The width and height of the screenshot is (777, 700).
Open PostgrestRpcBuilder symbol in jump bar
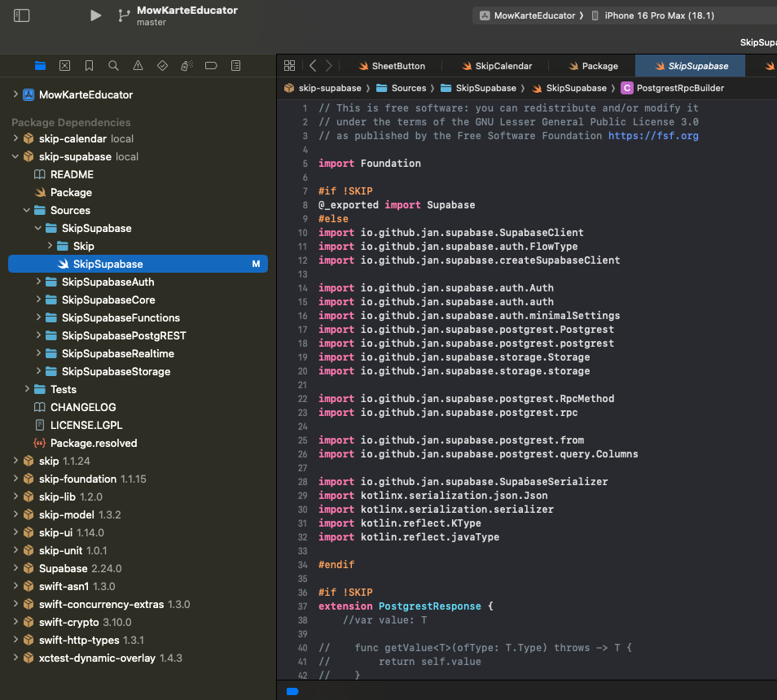673,88
